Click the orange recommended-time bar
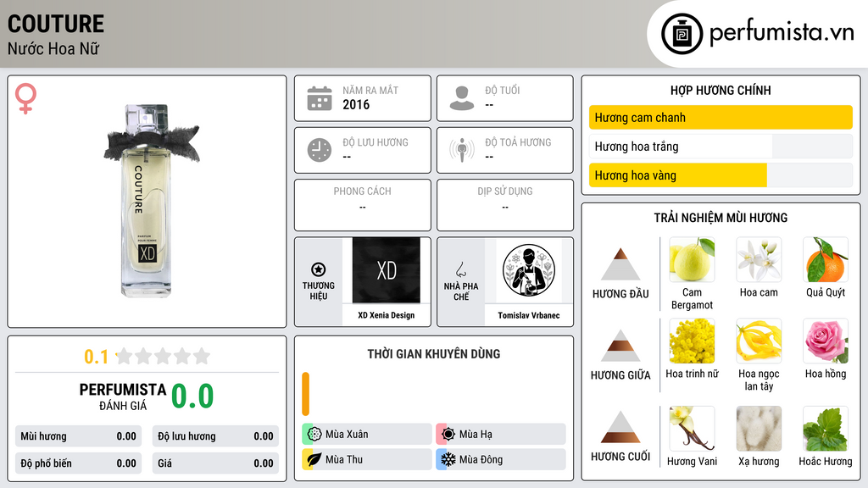Viewport: 868px width, 488px height. coord(305,394)
